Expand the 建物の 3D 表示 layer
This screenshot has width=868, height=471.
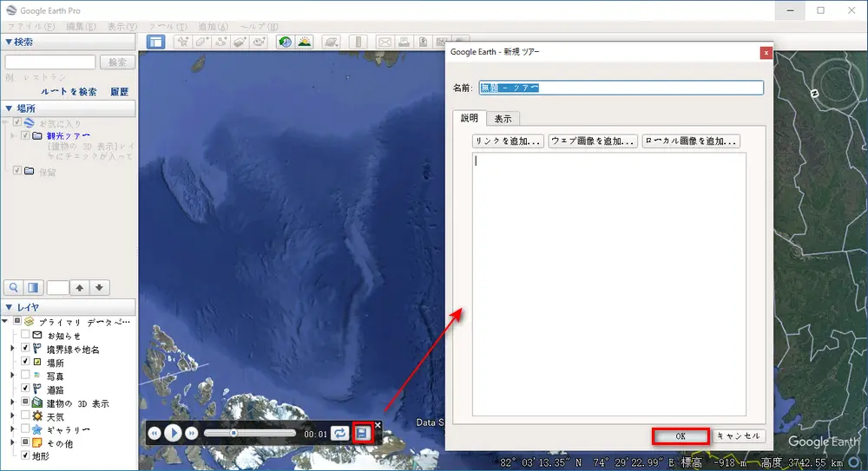[12, 402]
